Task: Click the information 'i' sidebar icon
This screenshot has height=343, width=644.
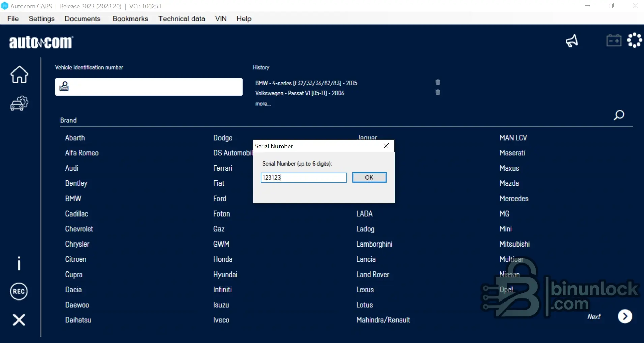Action: pos(19,263)
